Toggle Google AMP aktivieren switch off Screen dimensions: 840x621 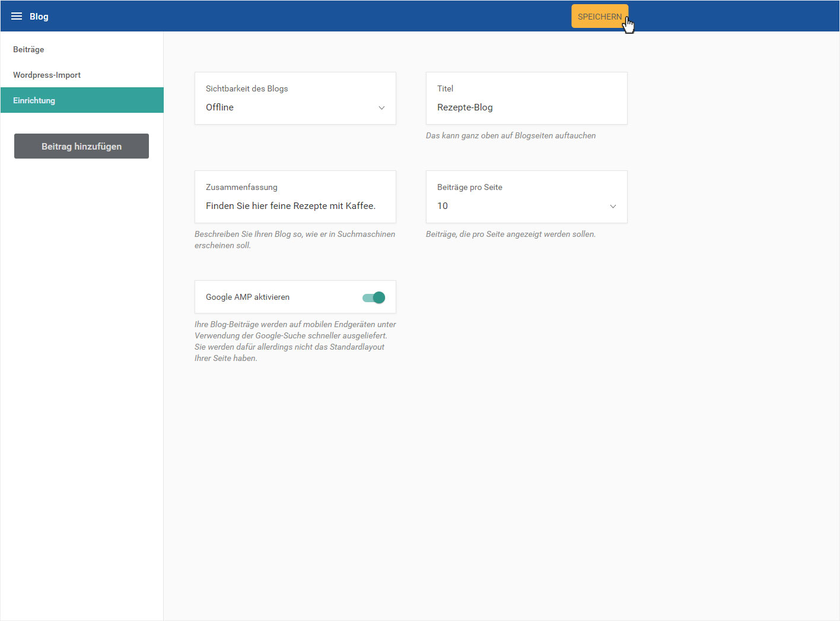[x=374, y=297]
